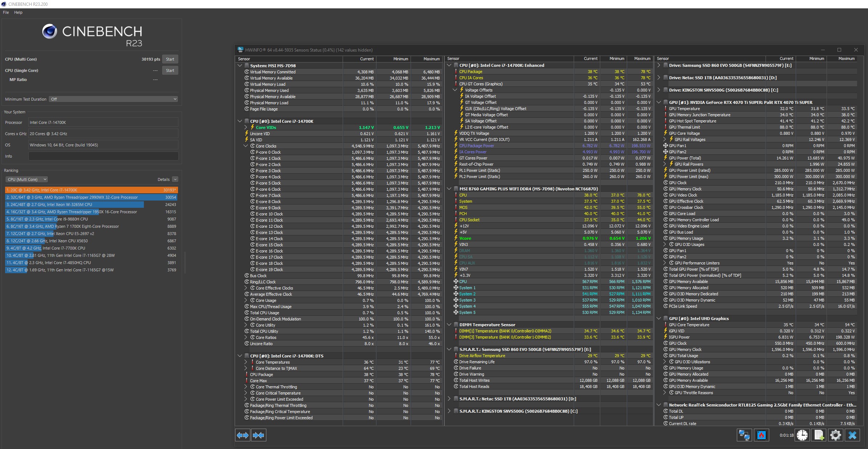Image resolution: width=868 pixels, height=449 pixels.
Task: Start the CPU Single Core test
Action: pos(170,70)
